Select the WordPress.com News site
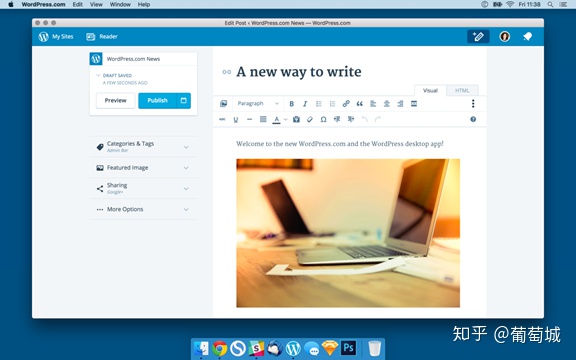The image size is (576, 360). coord(143,59)
